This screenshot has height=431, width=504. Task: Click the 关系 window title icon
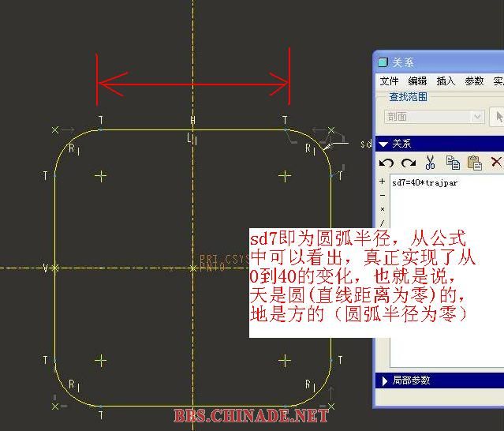(x=383, y=62)
